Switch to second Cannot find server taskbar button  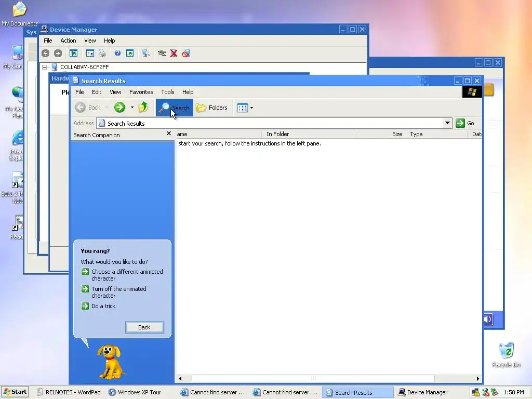point(285,392)
